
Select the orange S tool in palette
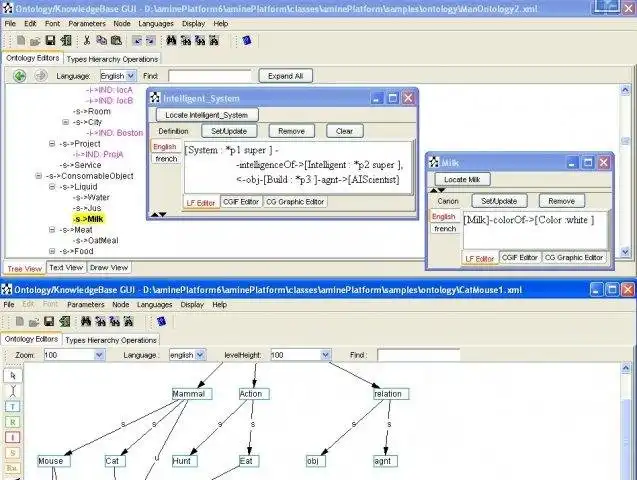(x=13, y=453)
